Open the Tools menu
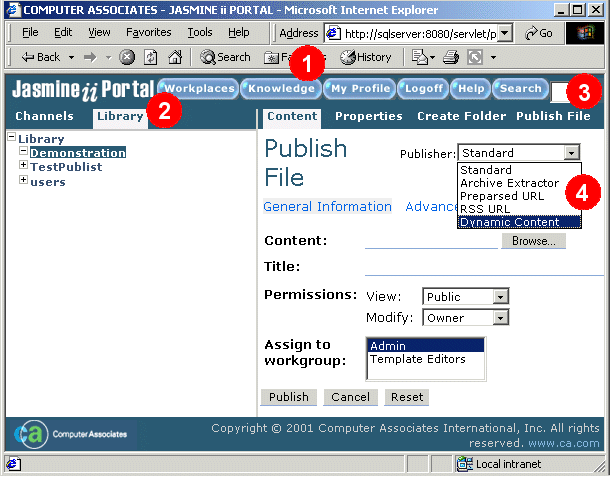610x477 pixels. [200, 32]
